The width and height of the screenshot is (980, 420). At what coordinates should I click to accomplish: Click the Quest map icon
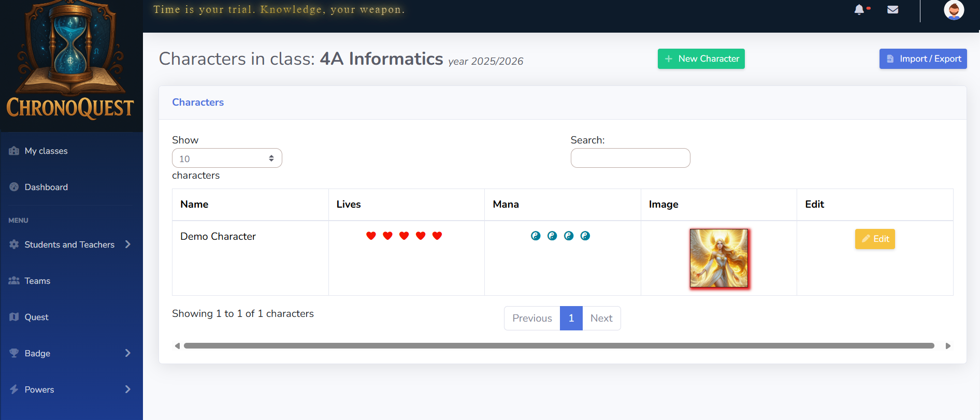coord(14,317)
